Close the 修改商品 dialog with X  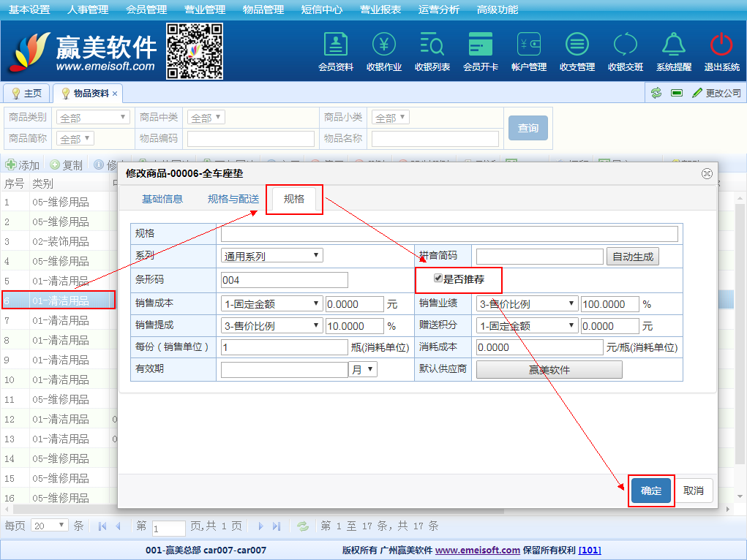coord(707,173)
